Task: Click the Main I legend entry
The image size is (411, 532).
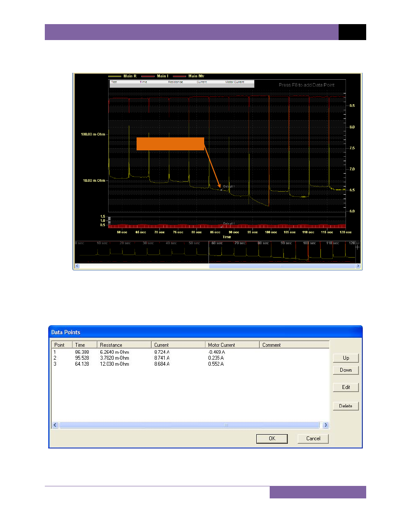Action: coord(155,76)
